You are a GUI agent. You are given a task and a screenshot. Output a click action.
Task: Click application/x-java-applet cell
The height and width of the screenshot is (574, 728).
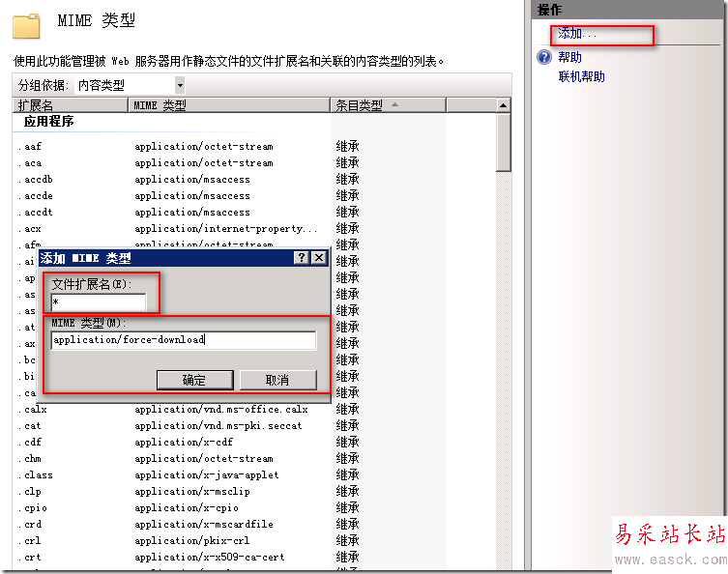(x=207, y=475)
